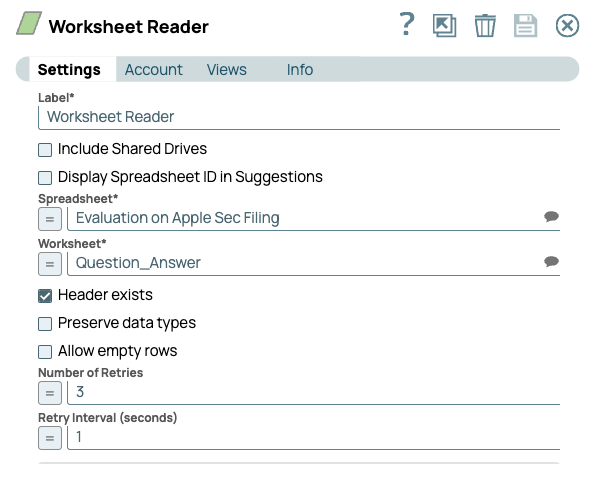Open suggestions bubble for Worksheet field

coord(551,261)
